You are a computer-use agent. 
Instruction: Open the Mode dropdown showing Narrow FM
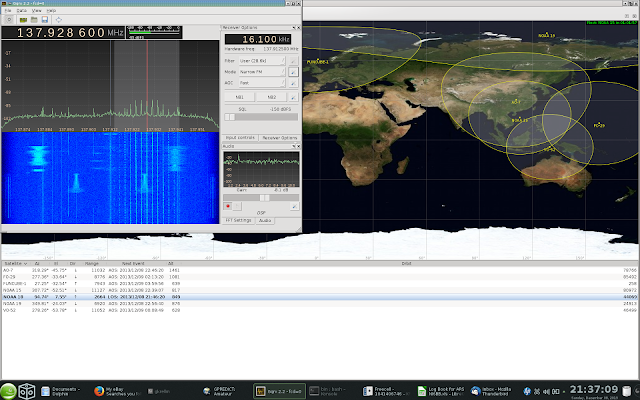[x=260, y=72]
